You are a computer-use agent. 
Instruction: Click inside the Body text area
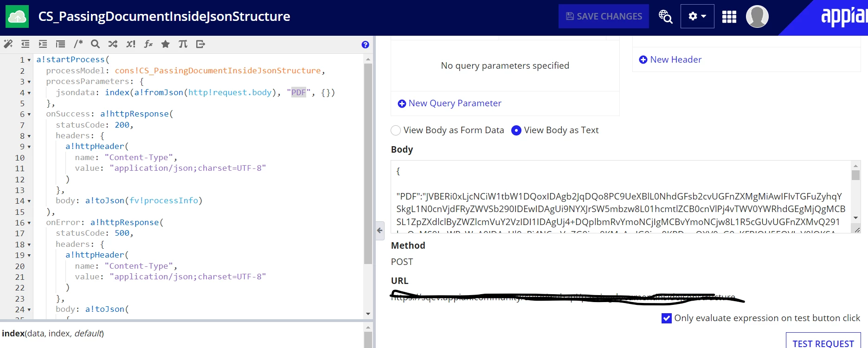point(621,197)
